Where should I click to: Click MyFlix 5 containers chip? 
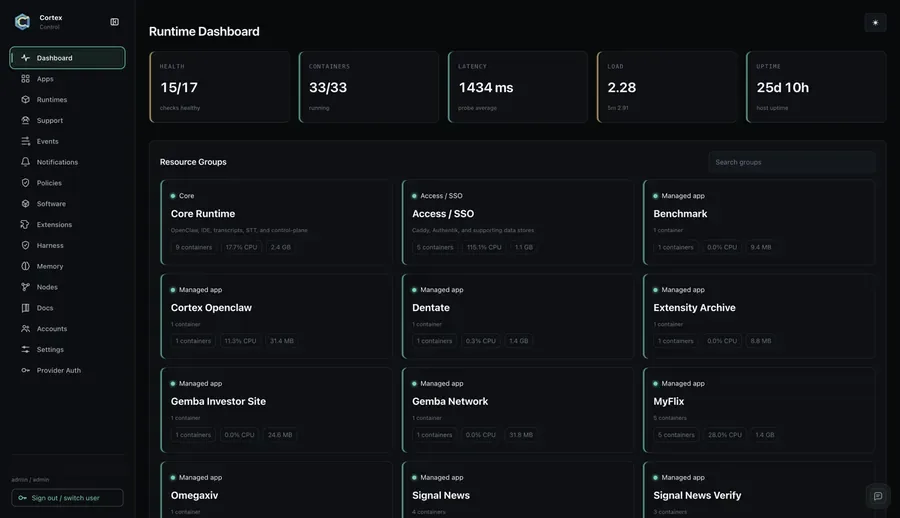pyautogui.click(x=676, y=435)
